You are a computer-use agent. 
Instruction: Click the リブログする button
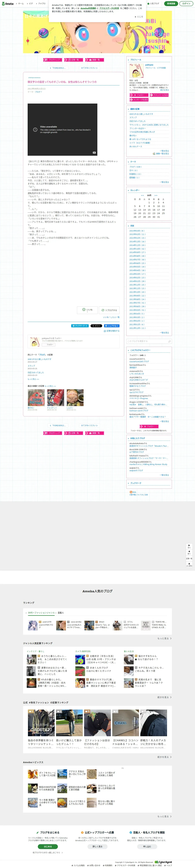click(109, 310)
